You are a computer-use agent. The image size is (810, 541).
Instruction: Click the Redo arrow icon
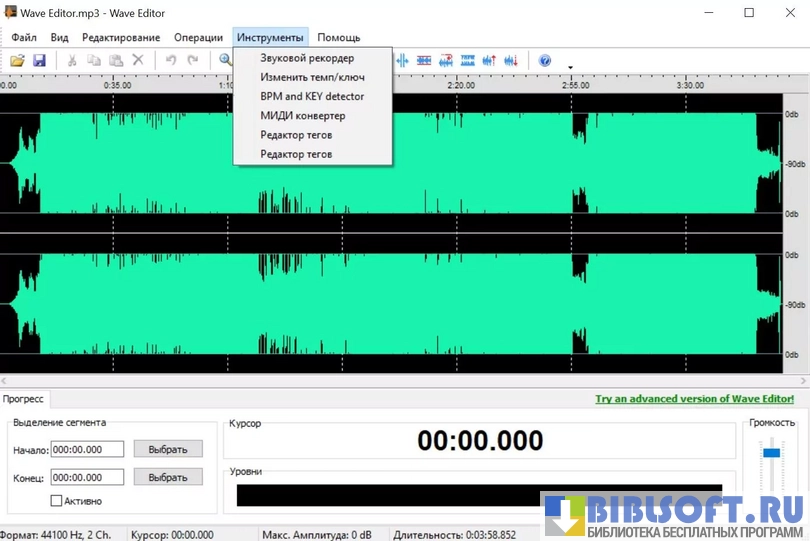(x=193, y=60)
